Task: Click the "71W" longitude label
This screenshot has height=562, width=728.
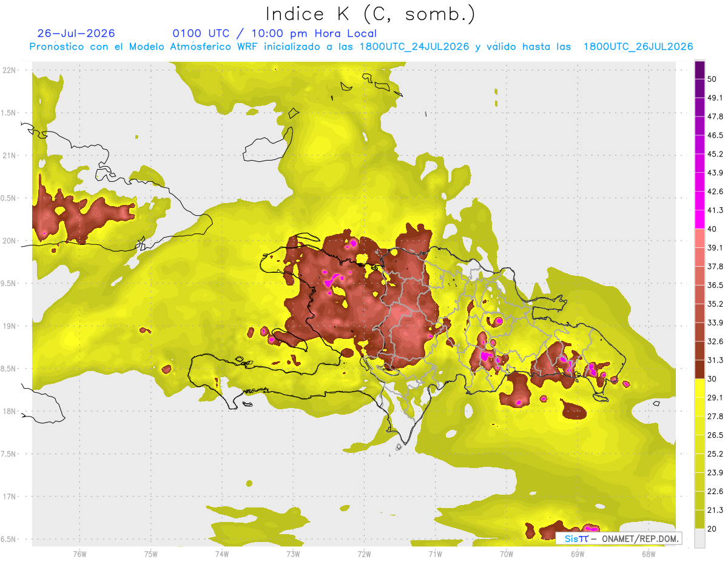Action: tap(435, 554)
